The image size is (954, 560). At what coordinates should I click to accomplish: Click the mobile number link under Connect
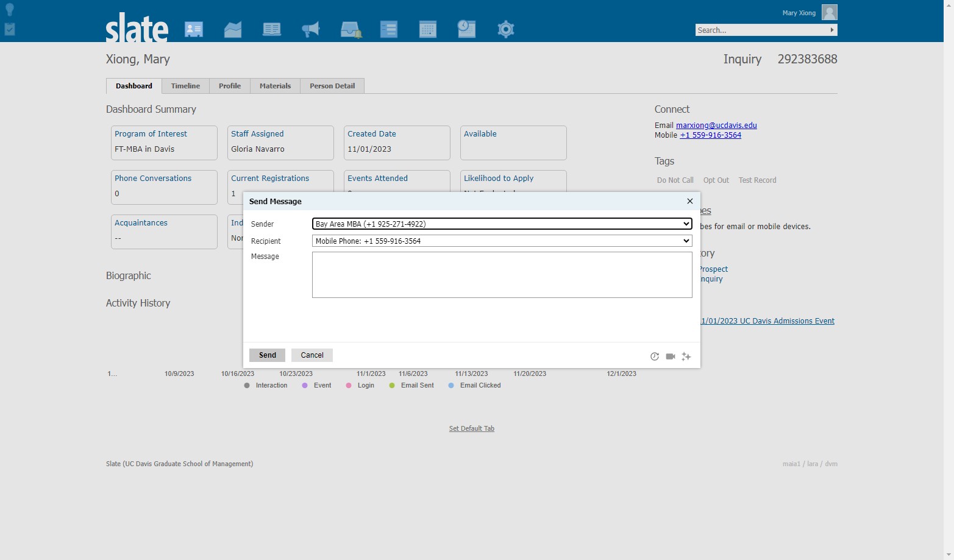tap(711, 135)
